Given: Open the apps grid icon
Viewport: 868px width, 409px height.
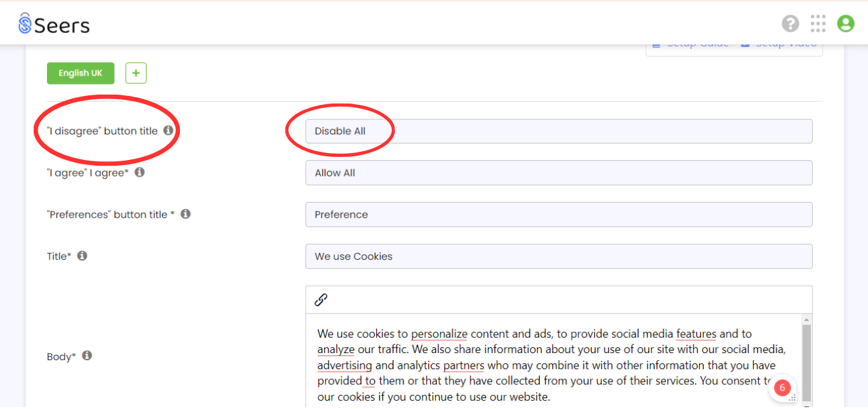Looking at the screenshot, I should [818, 24].
